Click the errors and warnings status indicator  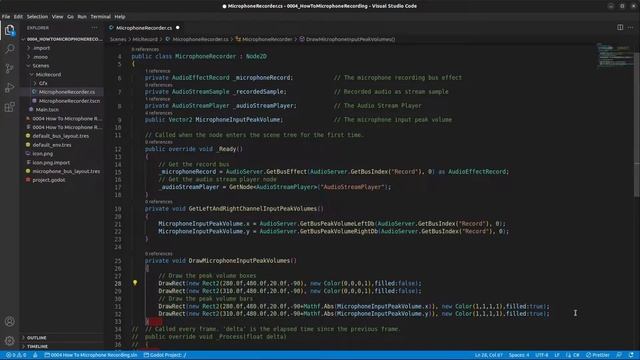point(16,355)
